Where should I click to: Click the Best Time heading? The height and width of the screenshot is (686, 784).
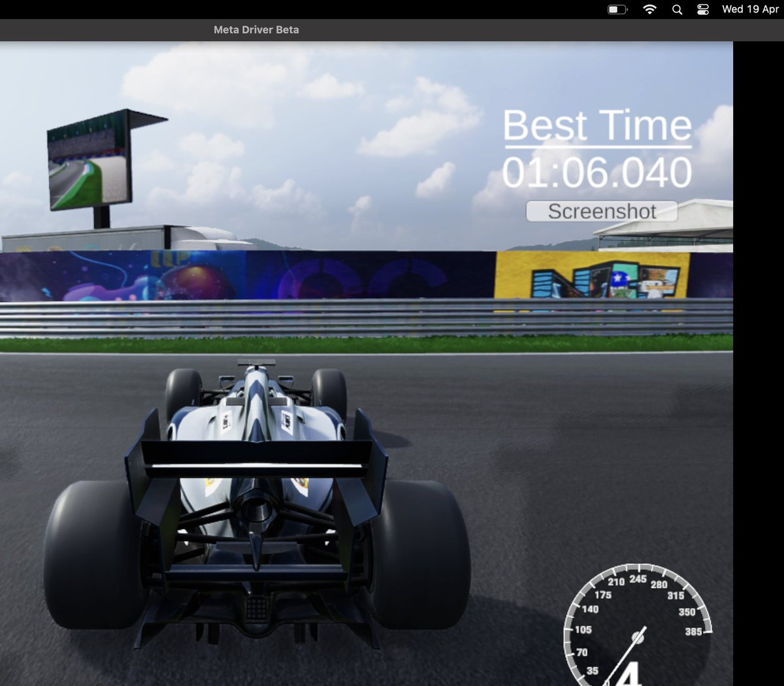point(597,125)
